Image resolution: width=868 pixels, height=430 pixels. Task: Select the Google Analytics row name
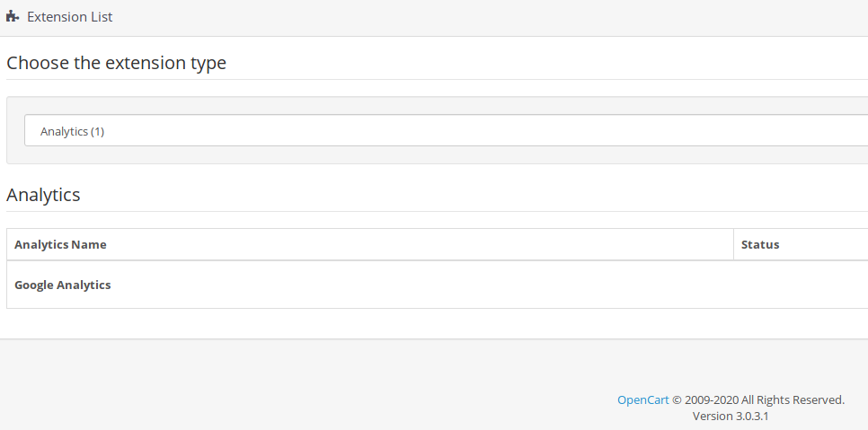[x=63, y=285]
